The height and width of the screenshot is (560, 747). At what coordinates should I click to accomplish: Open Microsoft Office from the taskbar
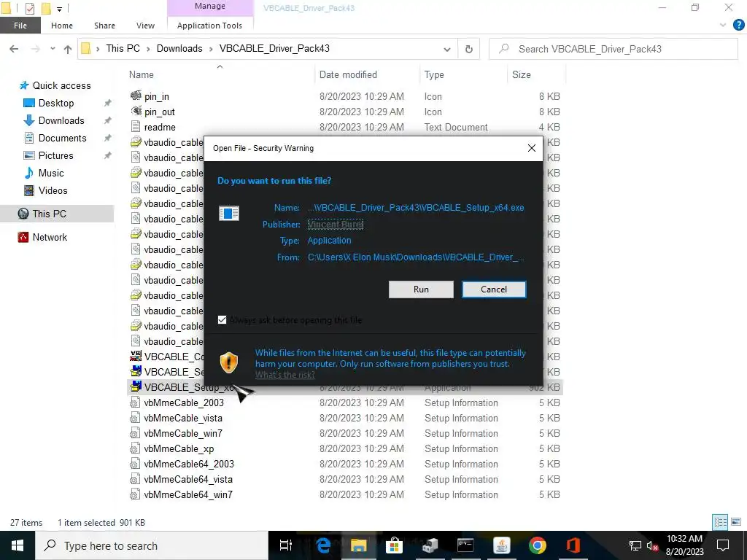click(x=573, y=545)
